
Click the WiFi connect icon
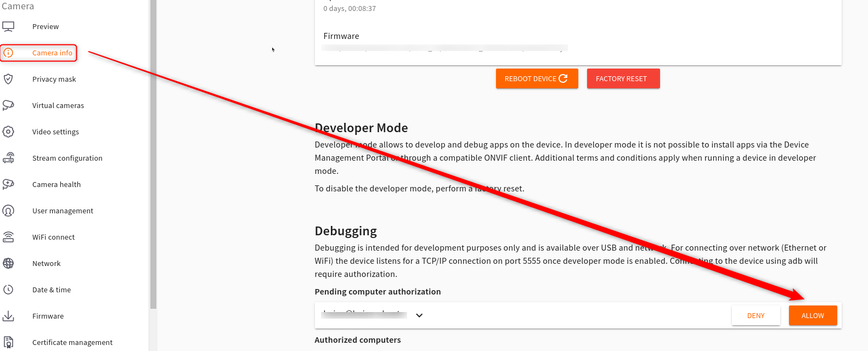tap(8, 237)
